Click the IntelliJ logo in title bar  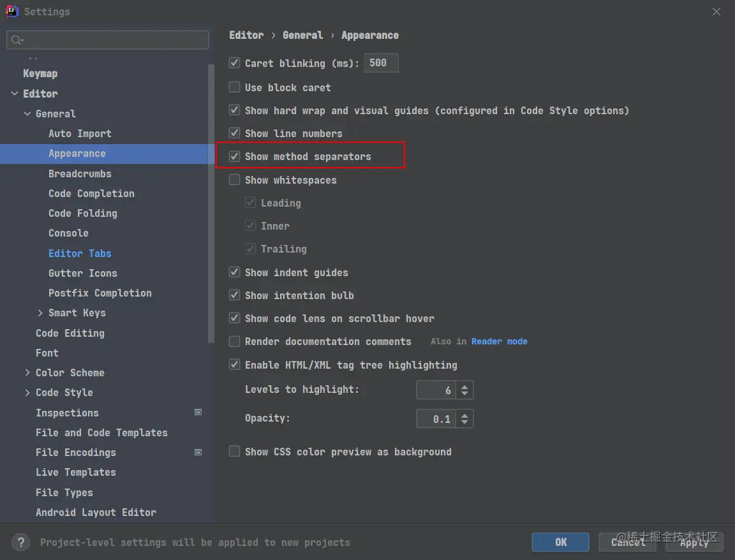(11, 11)
